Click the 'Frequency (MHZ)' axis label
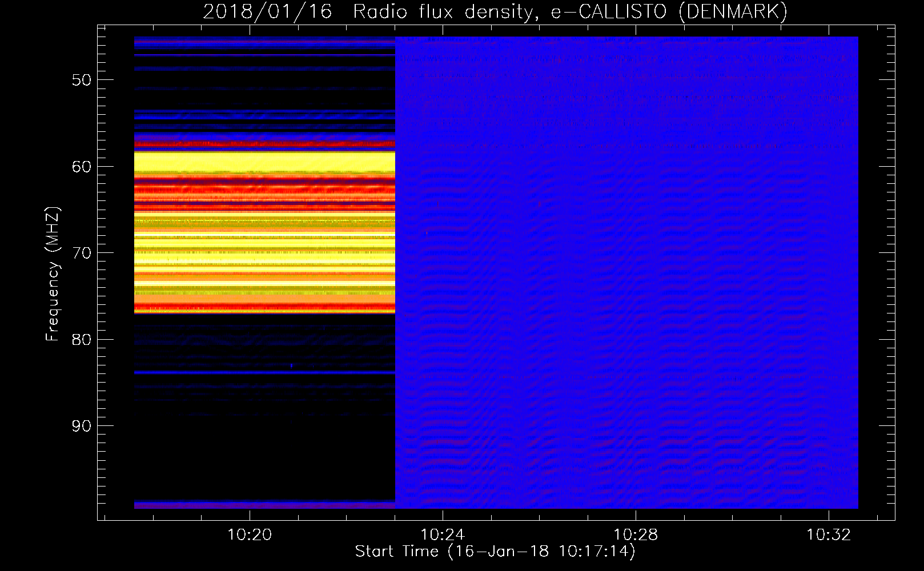Viewport: 924px width, 571px height. point(53,274)
